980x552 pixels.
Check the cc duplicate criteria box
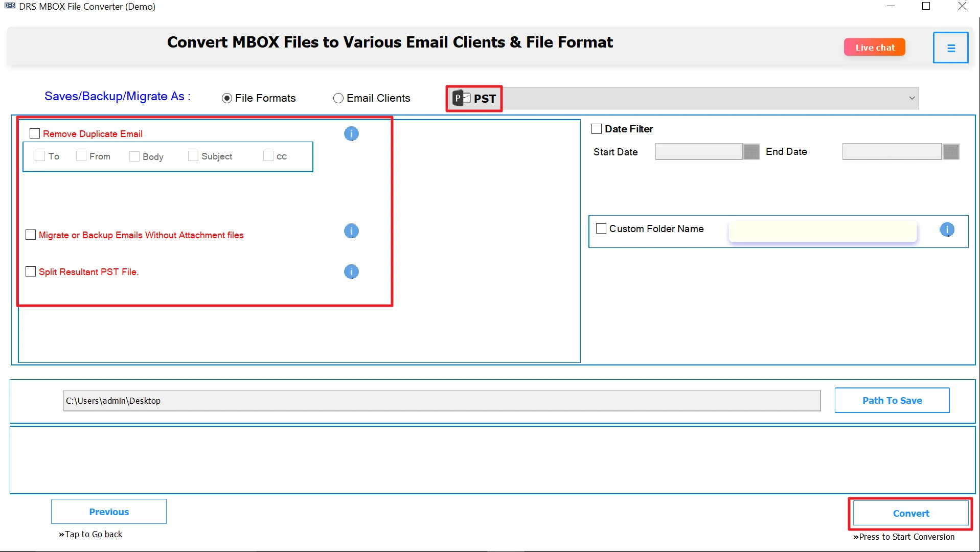click(x=268, y=156)
